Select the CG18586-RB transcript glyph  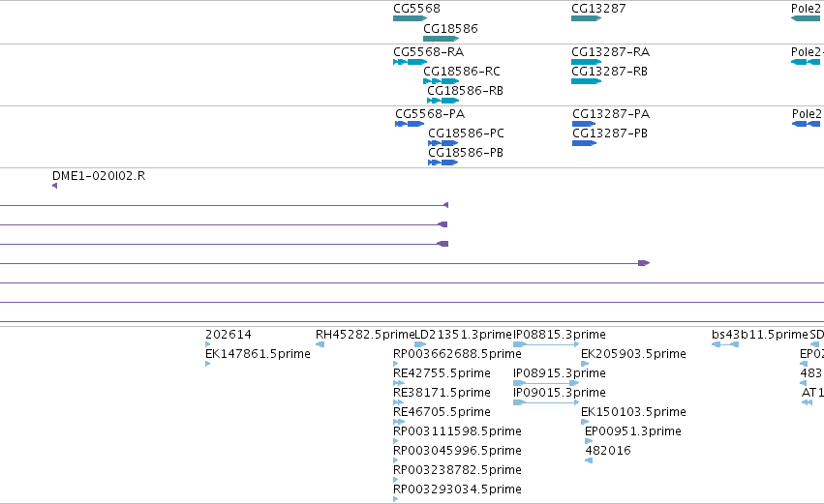[x=443, y=101]
